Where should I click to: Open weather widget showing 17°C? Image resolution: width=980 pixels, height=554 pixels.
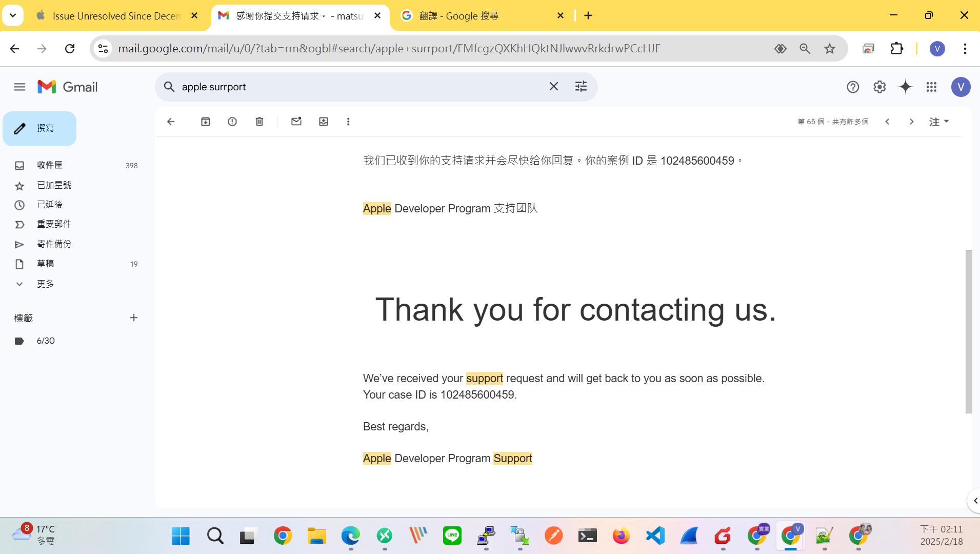click(x=34, y=535)
